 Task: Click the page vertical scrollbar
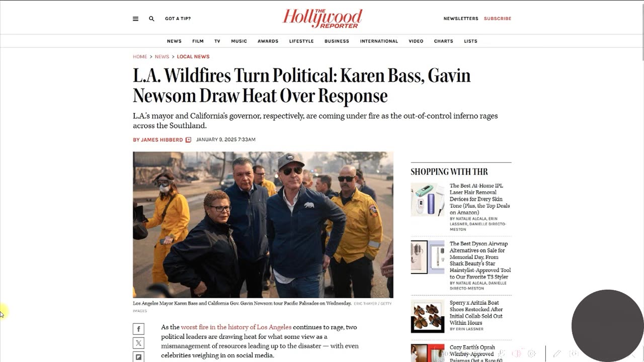click(641, 181)
